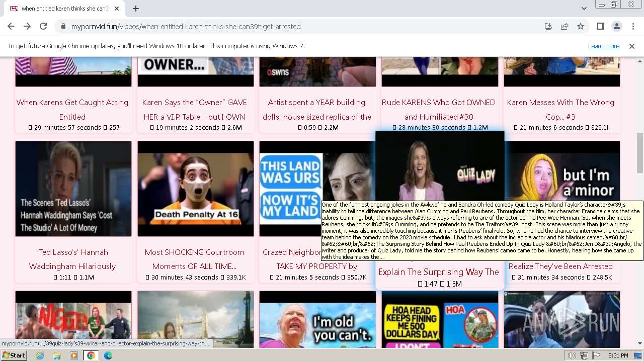
Task: Open 'Most SHOCKING Courtroom Moments' title
Action: 194,259
